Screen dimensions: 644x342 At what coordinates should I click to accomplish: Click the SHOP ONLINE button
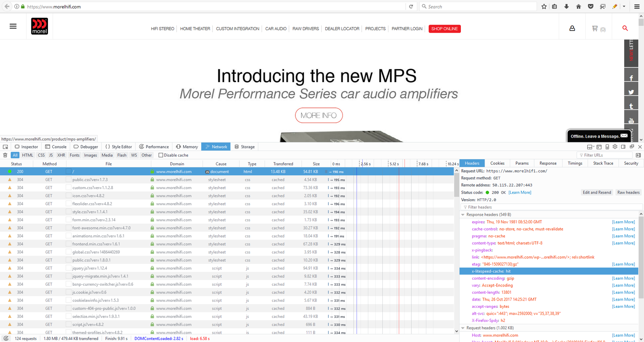445,29
